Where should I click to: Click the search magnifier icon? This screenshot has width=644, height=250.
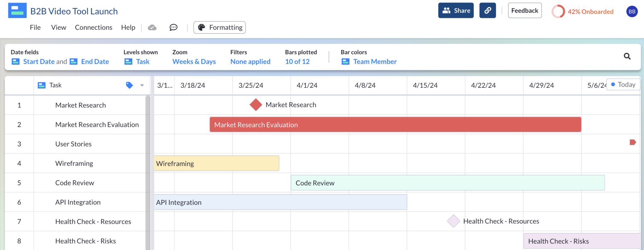[627, 56]
